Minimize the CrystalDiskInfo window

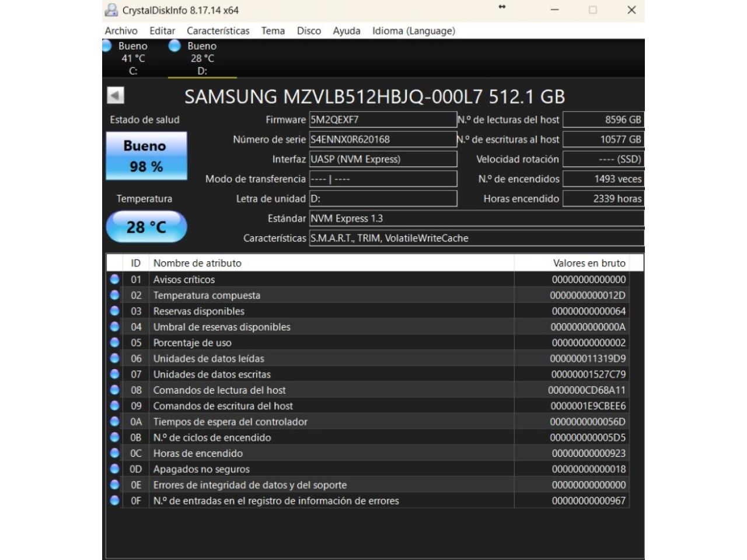click(554, 10)
